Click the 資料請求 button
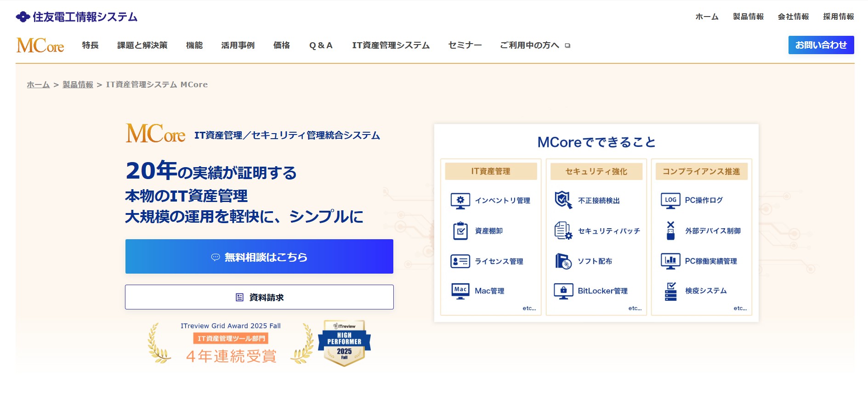The height and width of the screenshot is (410, 868). [259, 297]
